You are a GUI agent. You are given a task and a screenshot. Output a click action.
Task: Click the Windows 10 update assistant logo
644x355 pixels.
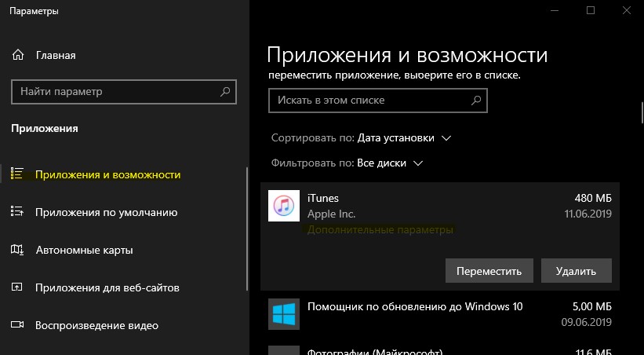(x=284, y=314)
